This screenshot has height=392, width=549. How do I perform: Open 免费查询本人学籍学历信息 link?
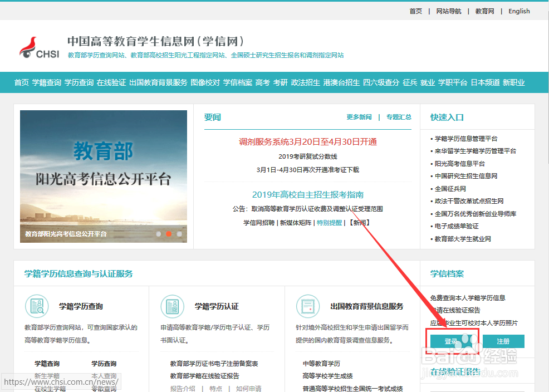pos(467,298)
